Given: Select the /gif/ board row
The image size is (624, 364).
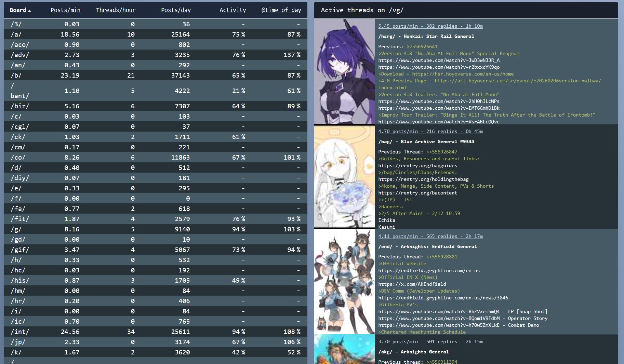Looking at the screenshot, I should [x=156, y=250].
